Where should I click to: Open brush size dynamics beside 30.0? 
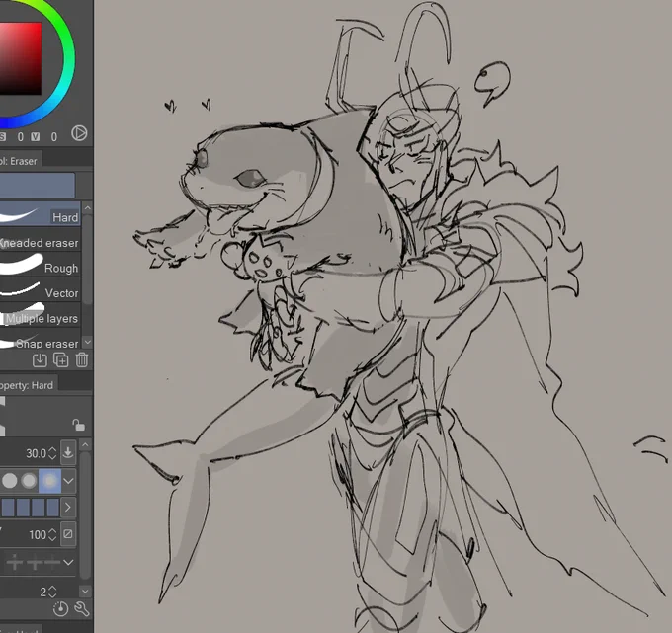(68, 452)
